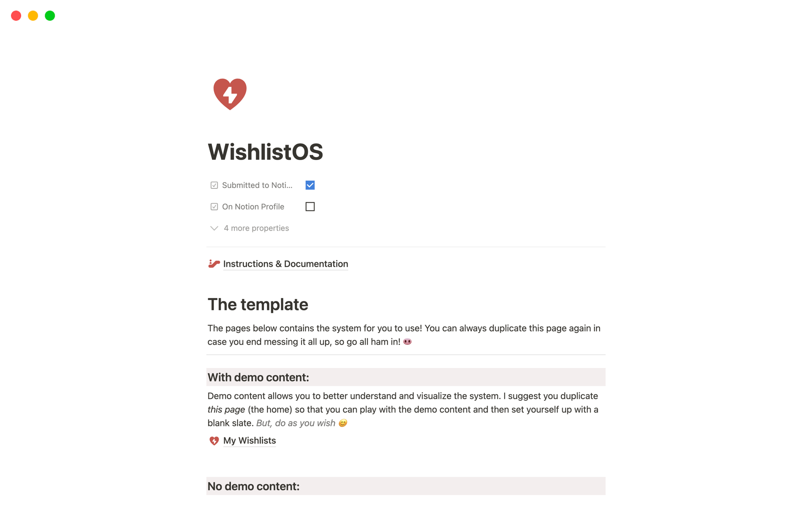Open the My Wishlists page link
Viewport: 812px width, 508px height.
[250, 440]
